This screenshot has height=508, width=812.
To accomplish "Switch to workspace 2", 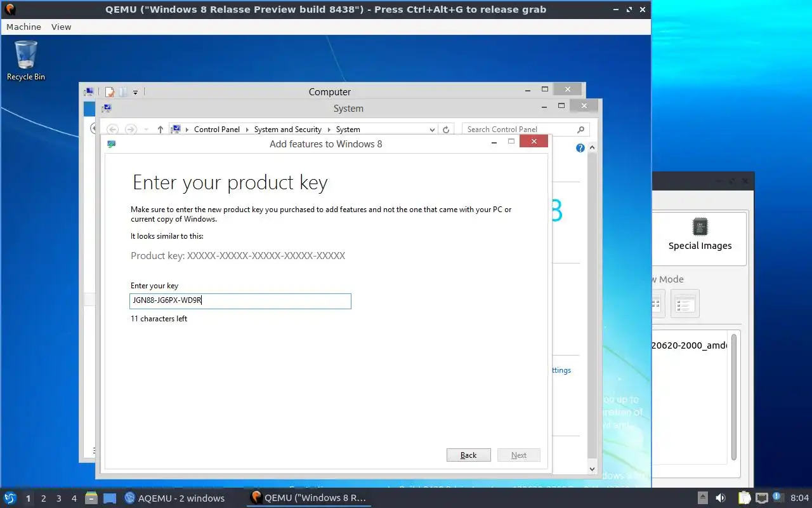I will point(43,498).
